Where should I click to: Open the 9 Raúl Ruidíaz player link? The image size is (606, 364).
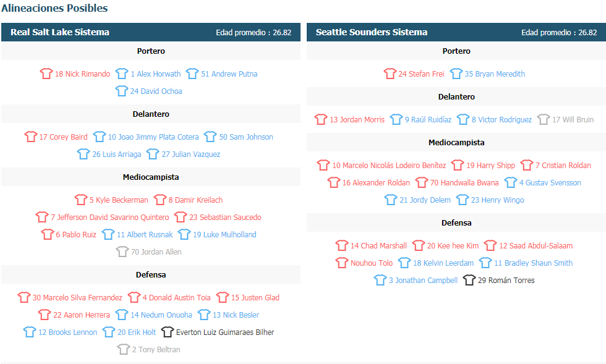tap(428, 119)
